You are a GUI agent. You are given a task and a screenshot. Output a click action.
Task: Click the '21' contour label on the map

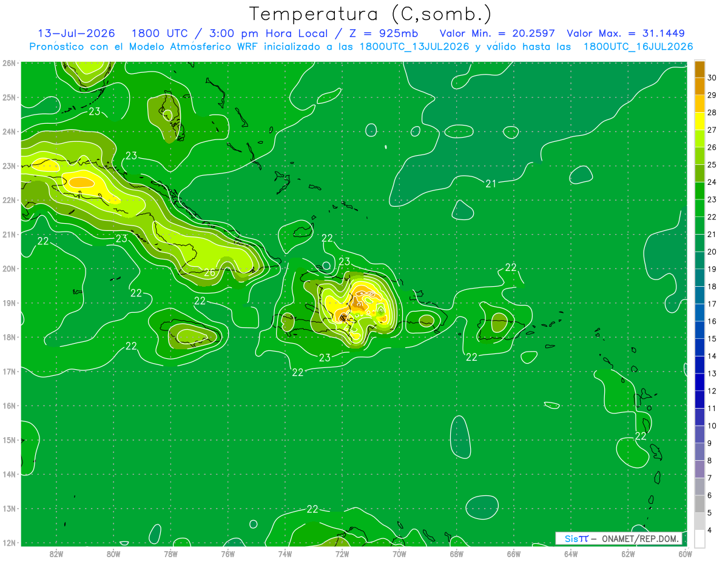tap(491, 183)
